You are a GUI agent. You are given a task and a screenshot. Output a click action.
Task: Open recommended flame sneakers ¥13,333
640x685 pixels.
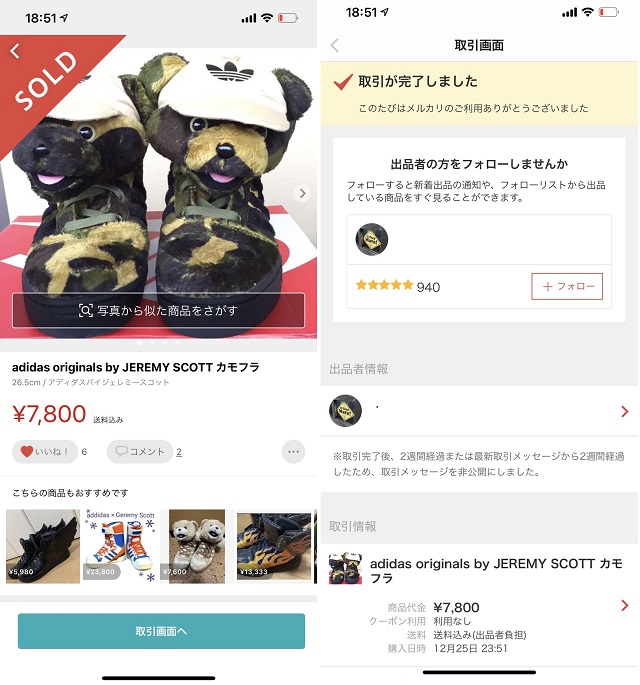tap(274, 546)
